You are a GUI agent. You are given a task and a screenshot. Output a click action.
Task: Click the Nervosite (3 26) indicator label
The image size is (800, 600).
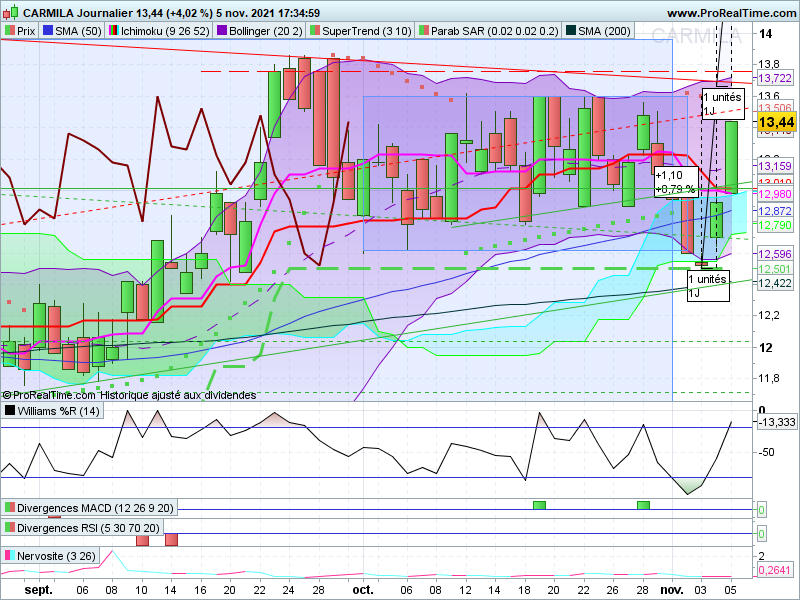coord(56,556)
